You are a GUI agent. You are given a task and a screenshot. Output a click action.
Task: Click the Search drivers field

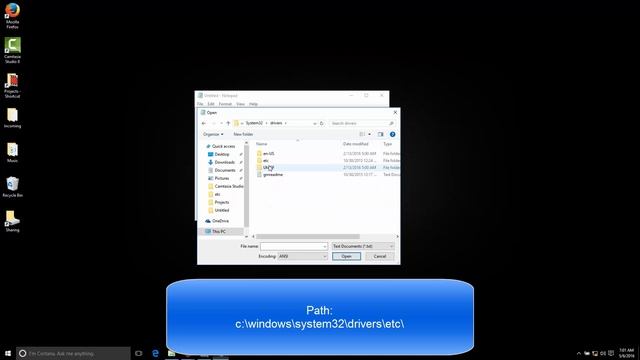pyautogui.click(x=362, y=123)
